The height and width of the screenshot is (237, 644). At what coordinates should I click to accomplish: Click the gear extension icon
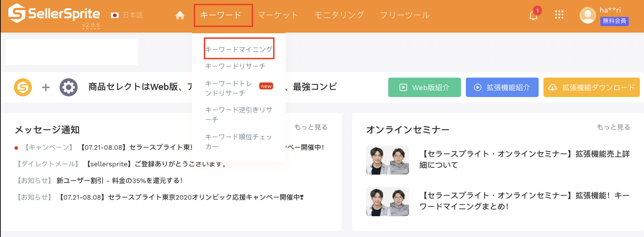68,87
